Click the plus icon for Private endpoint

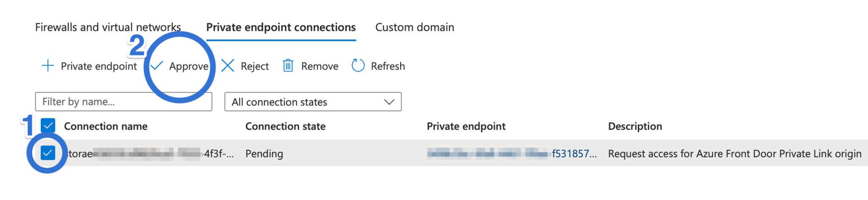coord(48,66)
